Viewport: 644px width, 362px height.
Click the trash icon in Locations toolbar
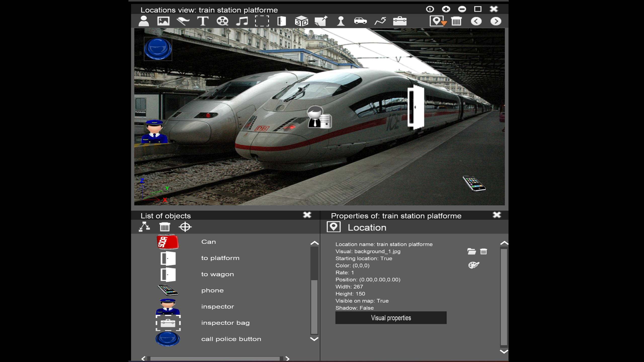(x=456, y=21)
